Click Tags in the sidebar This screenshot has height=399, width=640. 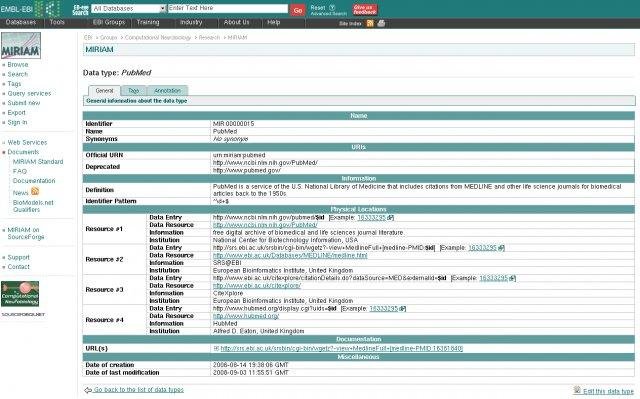[14, 84]
